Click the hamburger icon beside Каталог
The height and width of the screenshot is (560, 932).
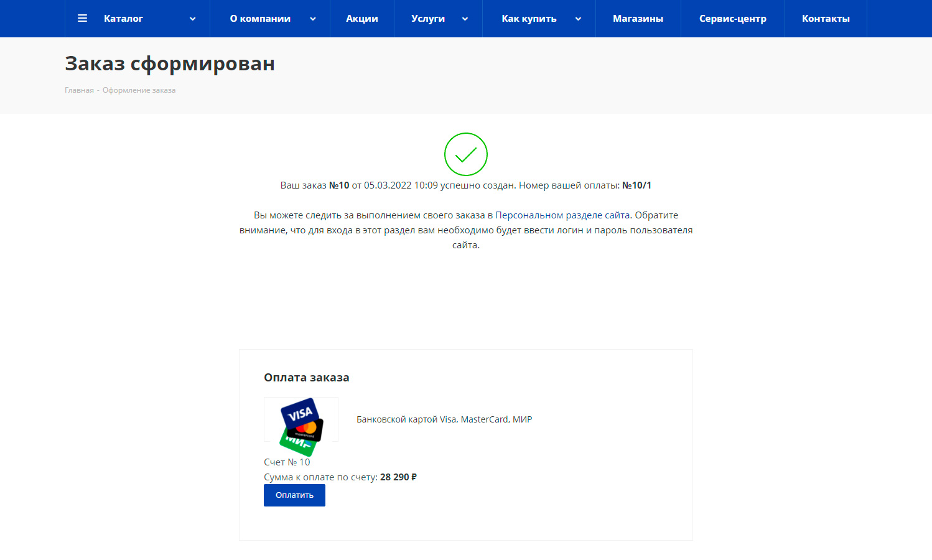82,19
